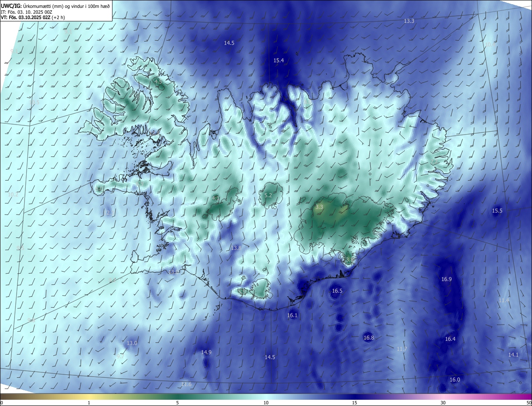Click the colorbar tick label 10

(266, 403)
